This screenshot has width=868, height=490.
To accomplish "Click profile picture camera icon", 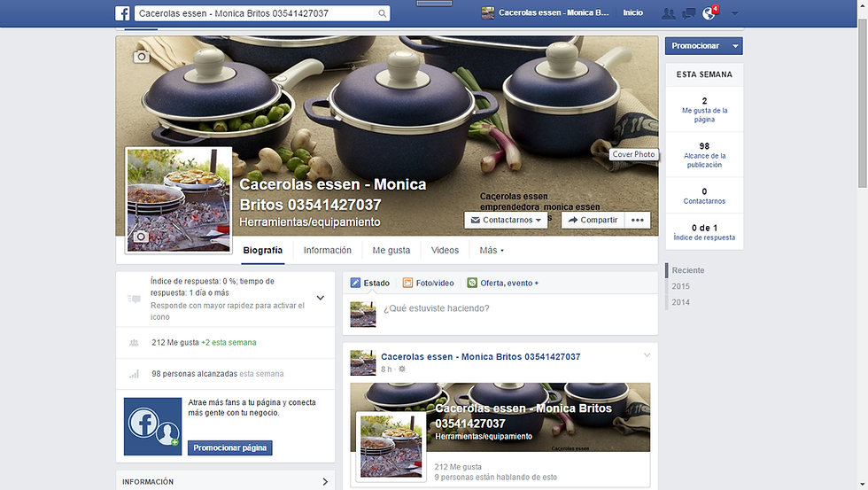I will pos(141,237).
